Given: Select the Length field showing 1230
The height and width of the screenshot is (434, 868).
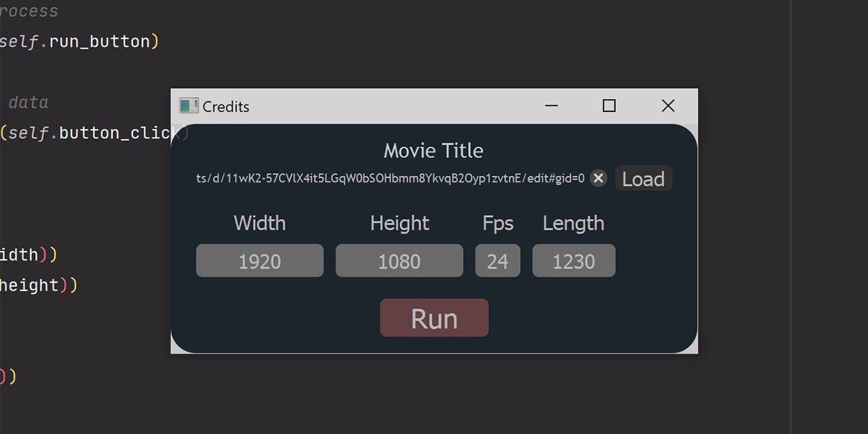Looking at the screenshot, I should pyautogui.click(x=574, y=260).
